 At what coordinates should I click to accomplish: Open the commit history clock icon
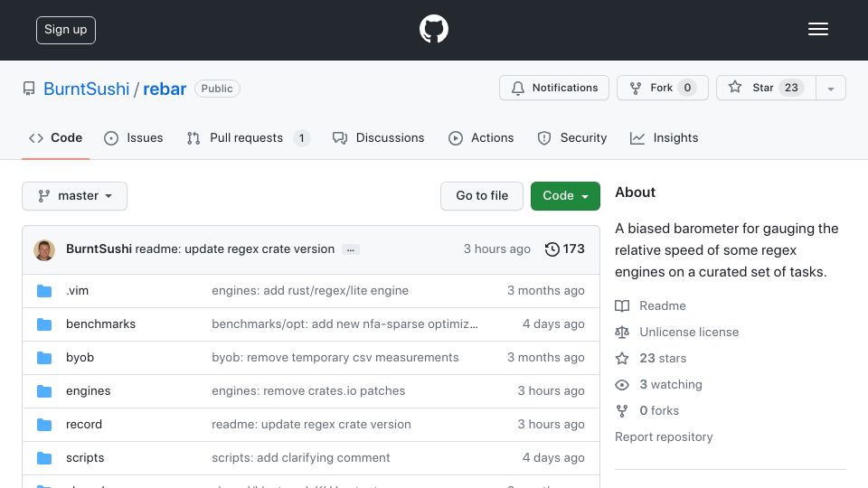pos(552,249)
